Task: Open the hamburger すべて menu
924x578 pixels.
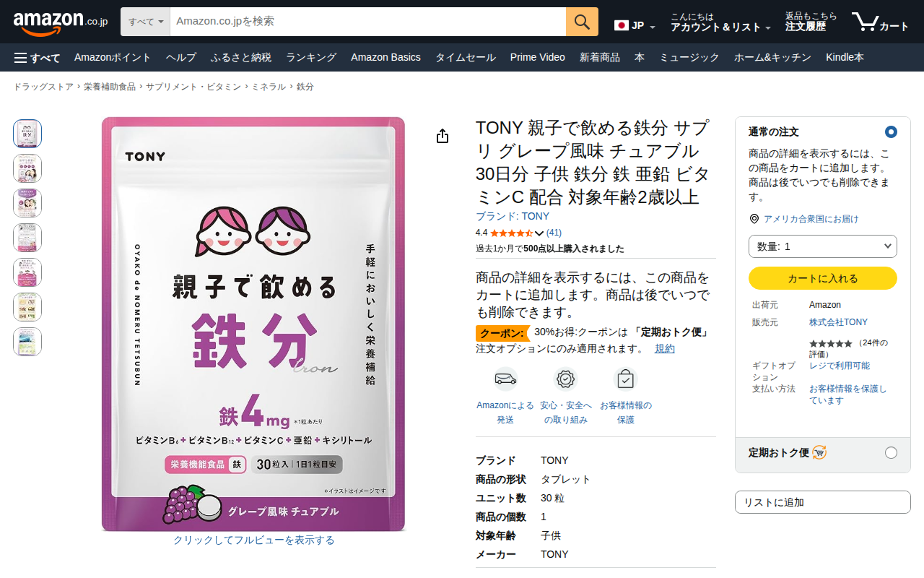Action: tap(37, 58)
